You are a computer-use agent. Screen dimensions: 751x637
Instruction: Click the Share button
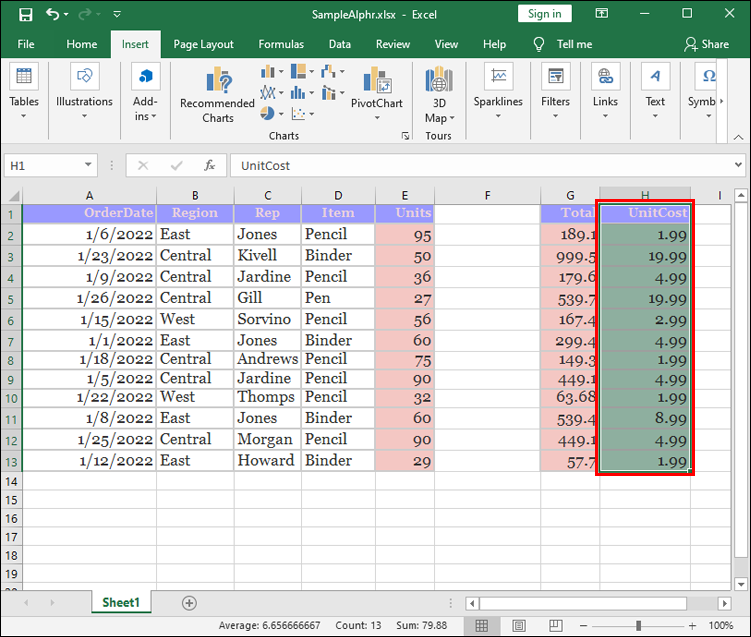[x=706, y=44]
